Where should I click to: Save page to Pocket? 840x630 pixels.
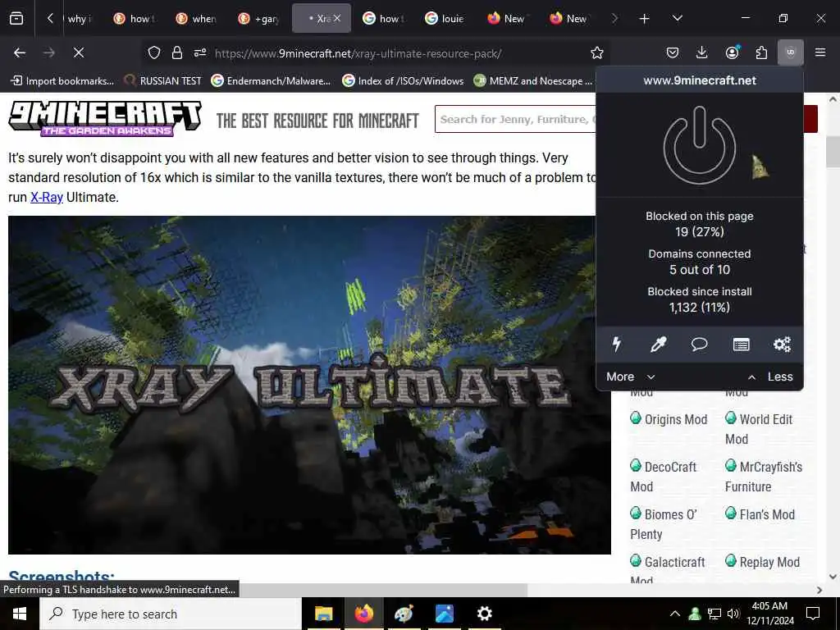coord(673,52)
